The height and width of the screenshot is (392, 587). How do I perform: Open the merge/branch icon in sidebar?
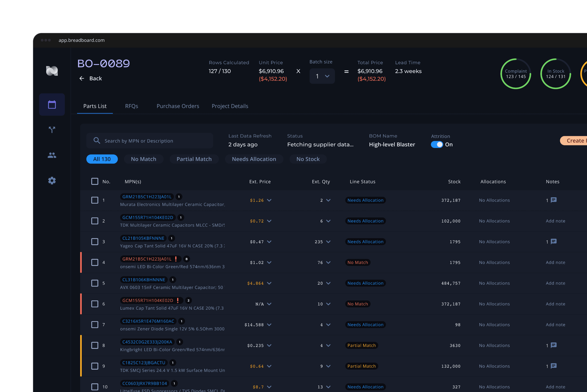(x=52, y=130)
